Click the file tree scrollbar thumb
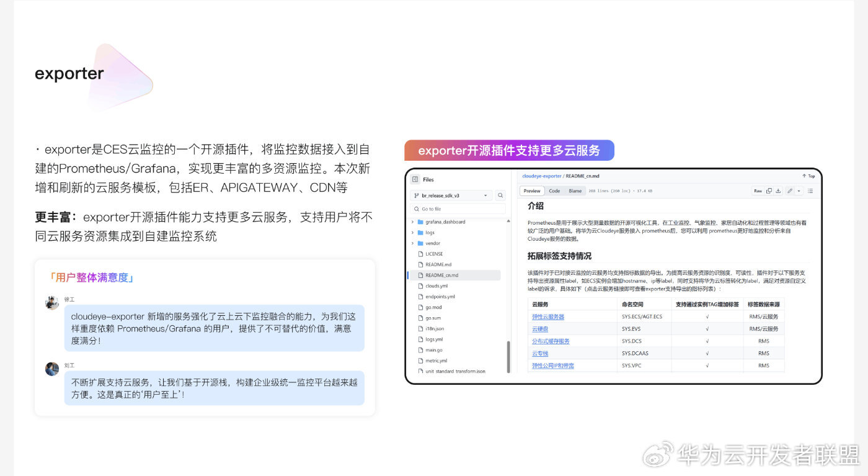Image resolution: width=868 pixels, height=476 pixels. (508, 357)
